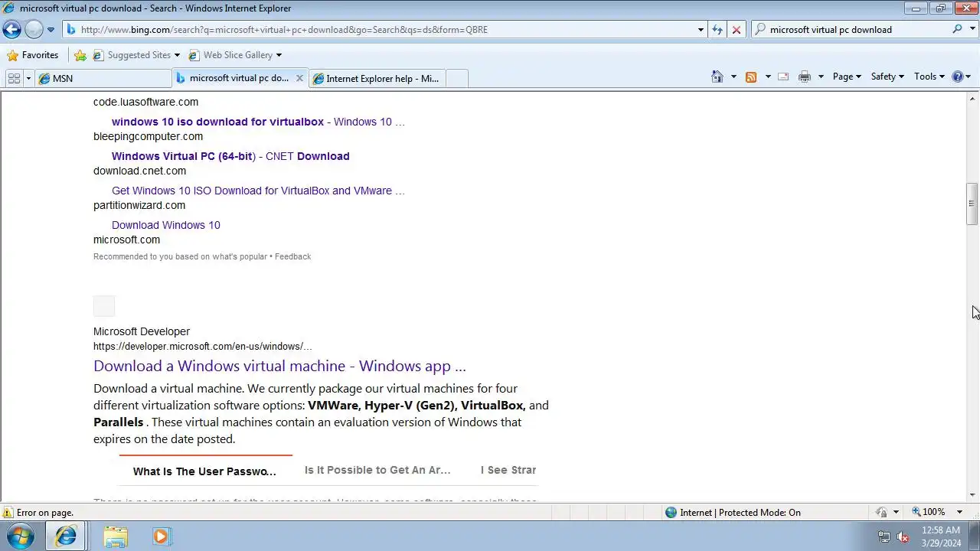Viewport: 980px width, 551px height.
Task: Click the Refresh page icon
Action: pos(717,30)
